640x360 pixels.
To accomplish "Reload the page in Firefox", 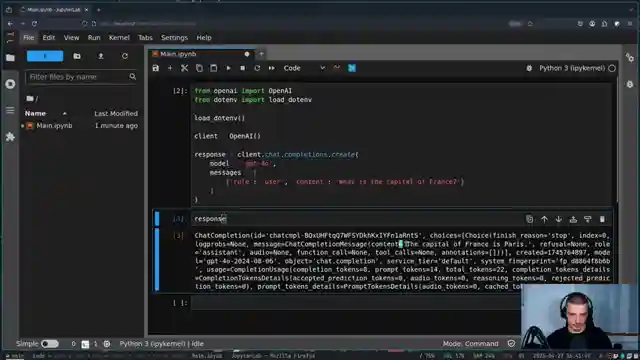I will coord(34,24).
